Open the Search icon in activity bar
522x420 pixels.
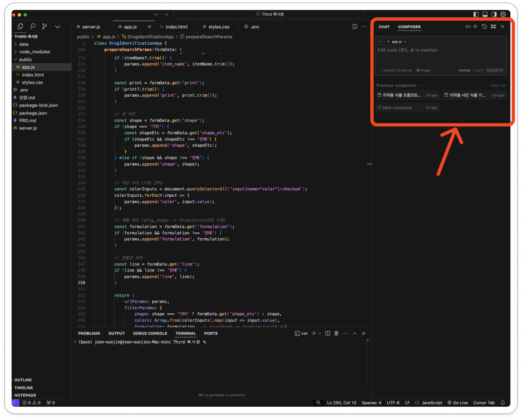(33, 26)
